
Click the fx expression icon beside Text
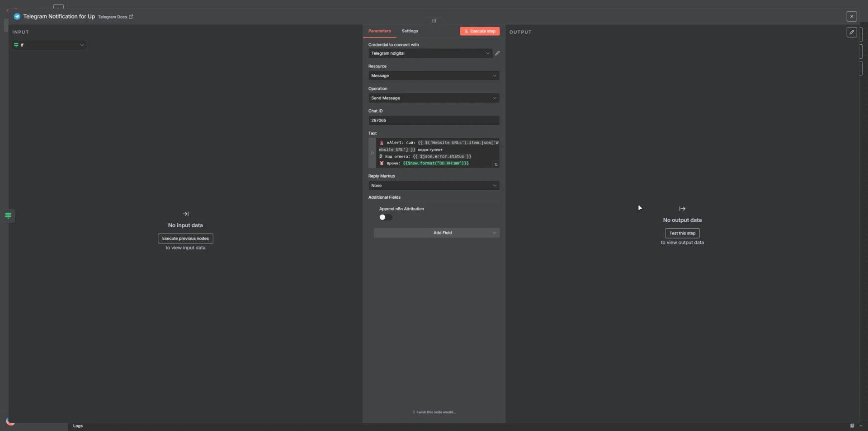point(372,153)
